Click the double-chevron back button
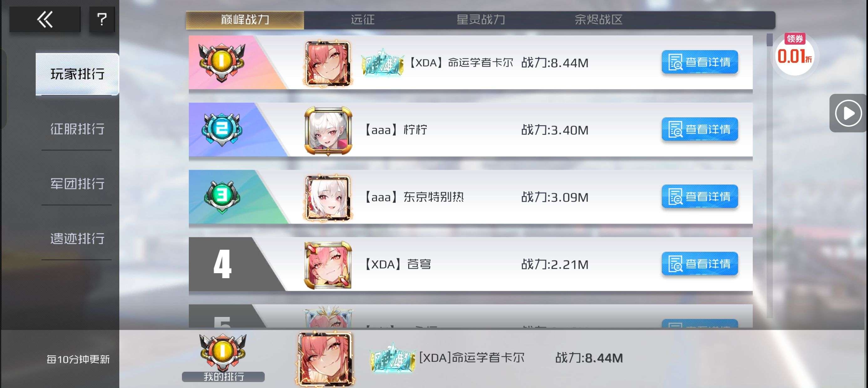 click(45, 19)
